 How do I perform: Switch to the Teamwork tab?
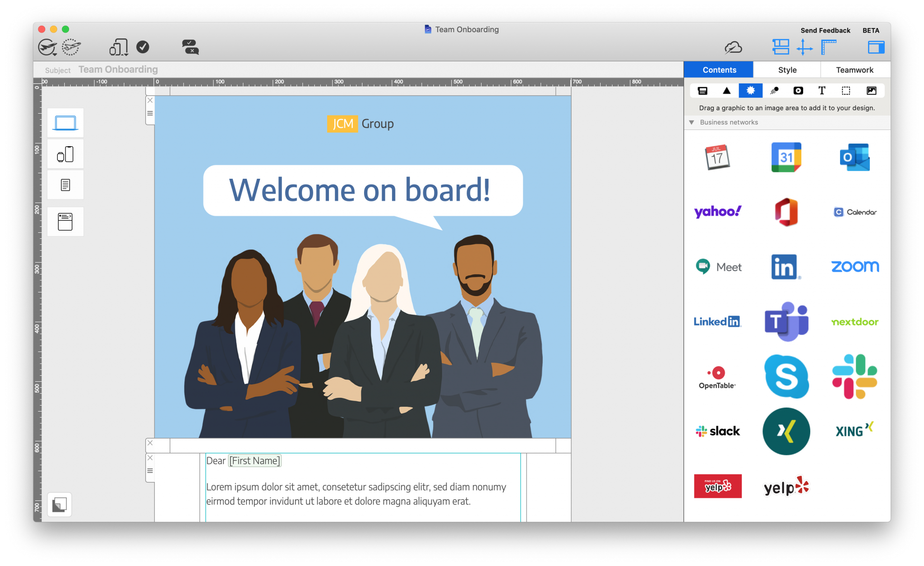pyautogui.click(x=855, y=70)
